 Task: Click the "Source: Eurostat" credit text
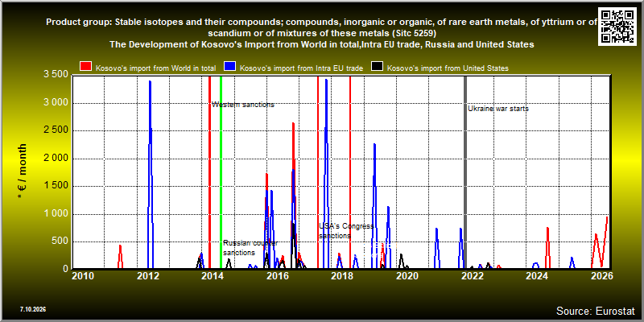595,311
